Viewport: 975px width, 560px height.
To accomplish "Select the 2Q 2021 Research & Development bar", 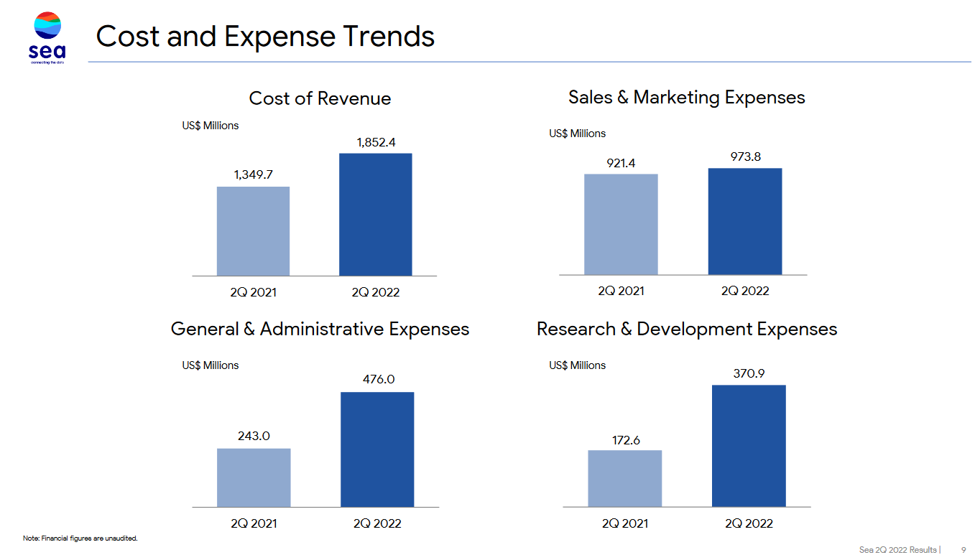I will pyautogui.click(x=625, y=479).
